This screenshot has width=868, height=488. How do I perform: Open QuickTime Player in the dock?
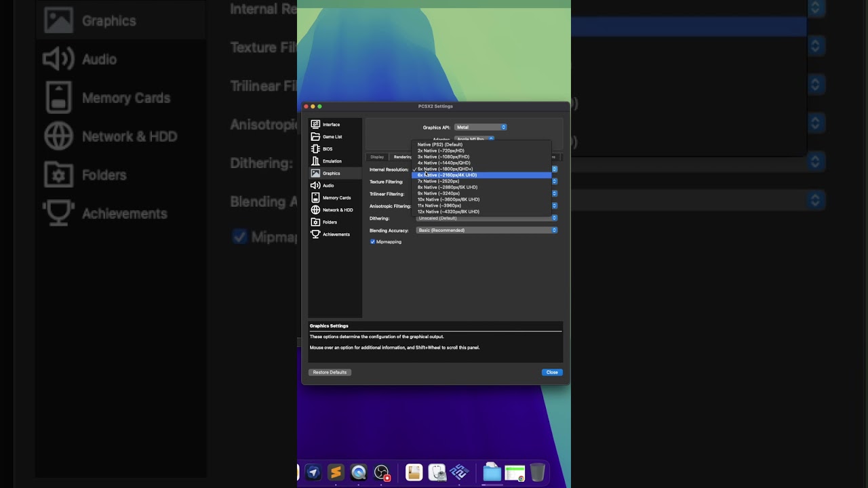[359, 472]
